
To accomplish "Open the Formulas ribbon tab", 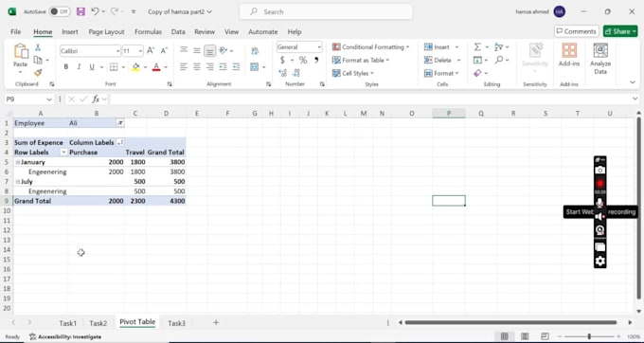I will pos(148,31).
